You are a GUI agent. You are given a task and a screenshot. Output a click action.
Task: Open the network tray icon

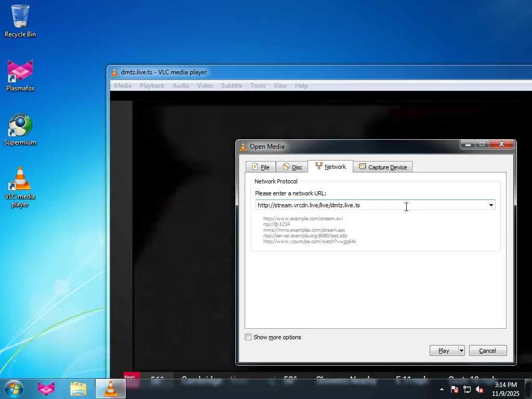coord(467,389)
